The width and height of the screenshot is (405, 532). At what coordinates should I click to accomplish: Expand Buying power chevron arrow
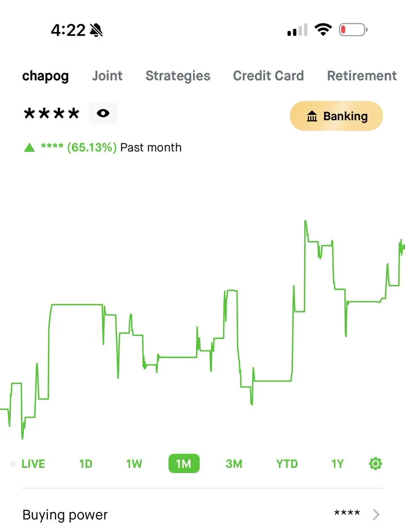377,515
